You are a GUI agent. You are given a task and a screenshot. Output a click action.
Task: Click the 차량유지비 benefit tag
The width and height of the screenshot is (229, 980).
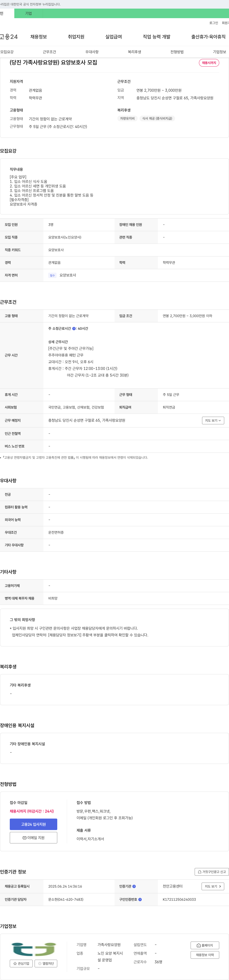pyautogui.click(x=127, y=118)
